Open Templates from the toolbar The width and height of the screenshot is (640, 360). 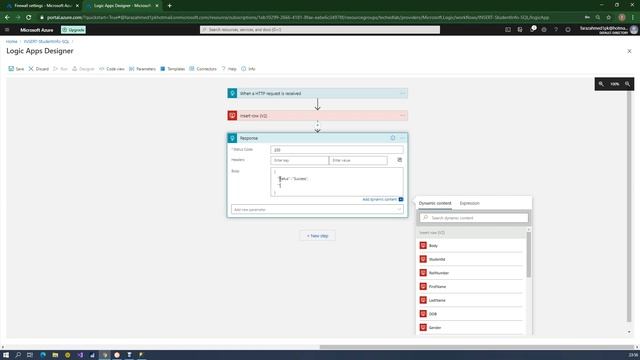click(173, 69)
